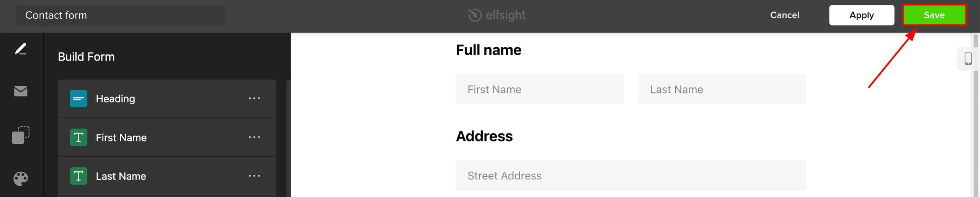Open options menu for First Name item
This screenshot has width=980, height=197.
click(254, 137)
